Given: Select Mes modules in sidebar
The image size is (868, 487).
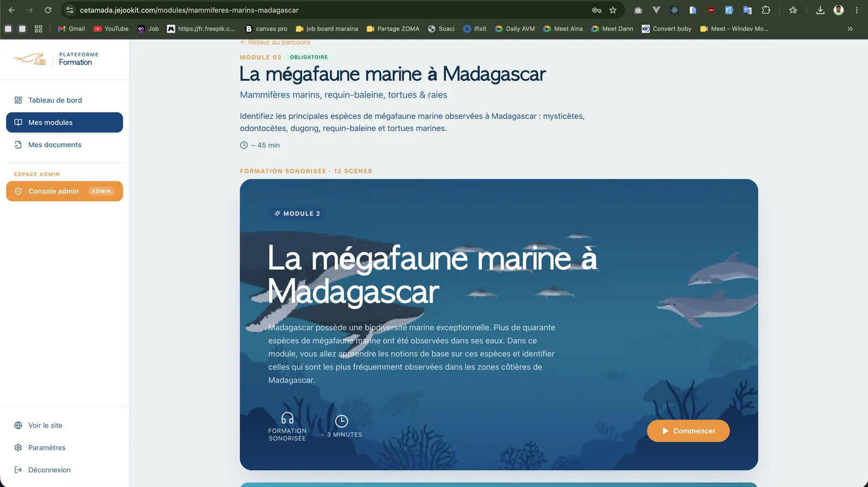Looking at the screenshot, I should pos(64,123).
